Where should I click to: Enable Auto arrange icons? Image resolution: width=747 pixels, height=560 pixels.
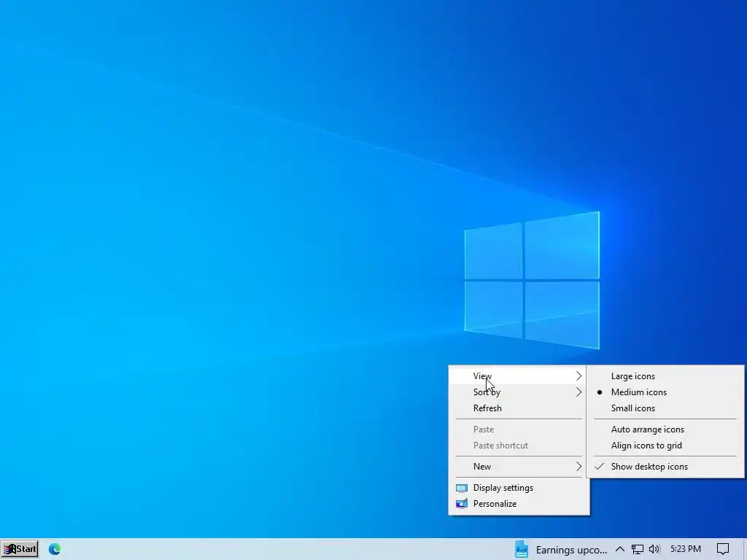665,429
